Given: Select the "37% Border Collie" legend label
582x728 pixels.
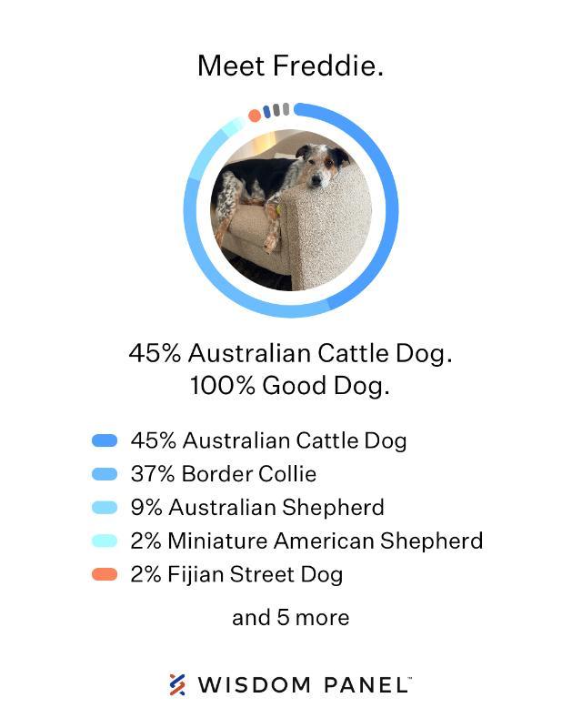Looking at the screenshot, I should (223, 474).
